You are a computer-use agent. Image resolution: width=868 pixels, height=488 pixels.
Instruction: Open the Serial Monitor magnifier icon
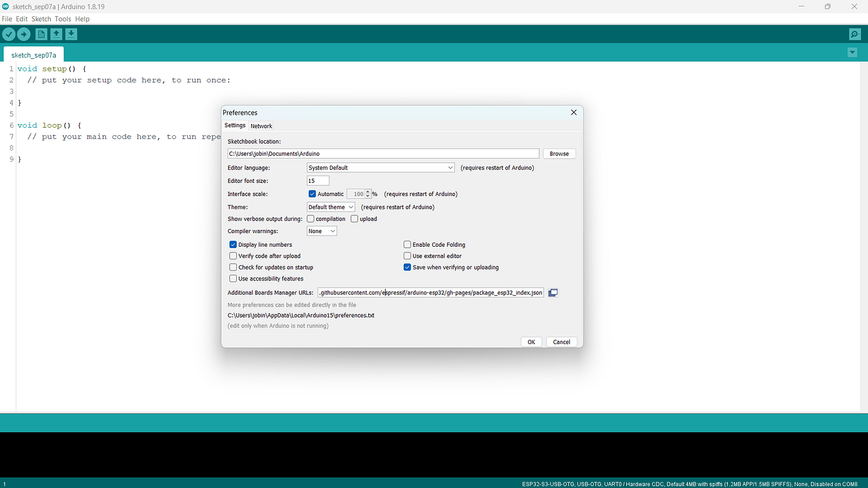click(x=856, y=34)
